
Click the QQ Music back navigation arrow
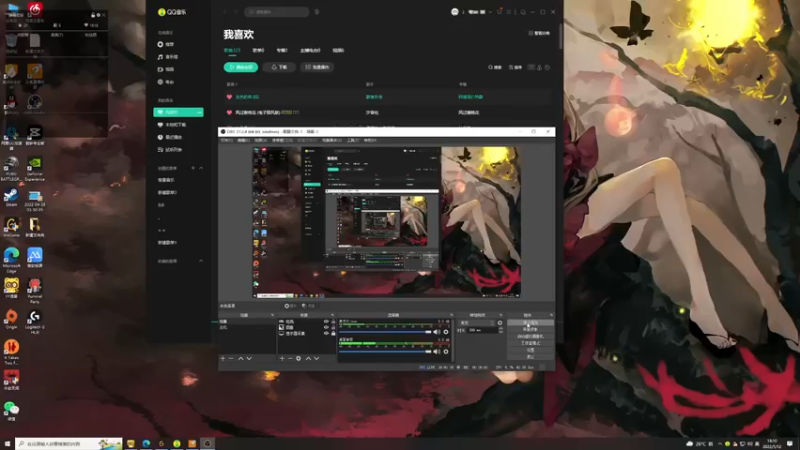pos(225,12)
